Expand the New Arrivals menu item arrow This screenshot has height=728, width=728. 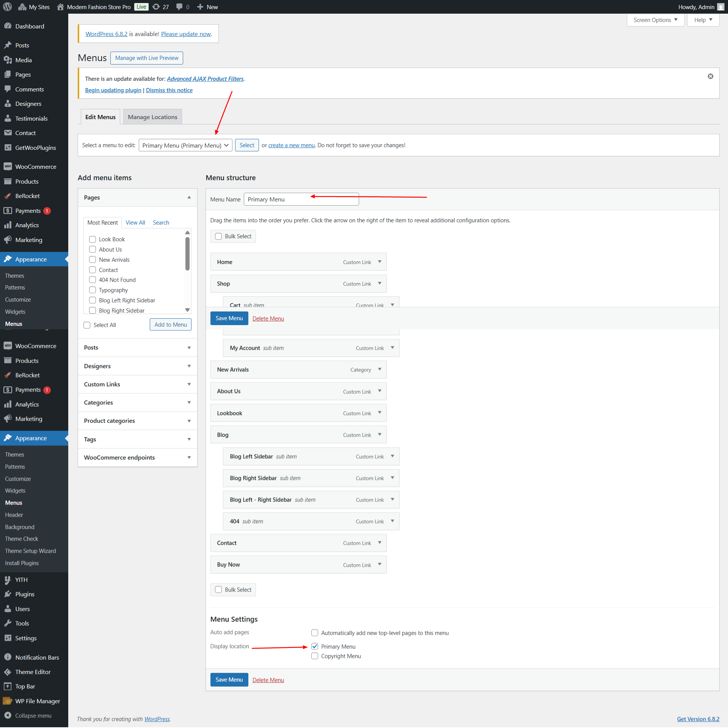coord(380,369)
